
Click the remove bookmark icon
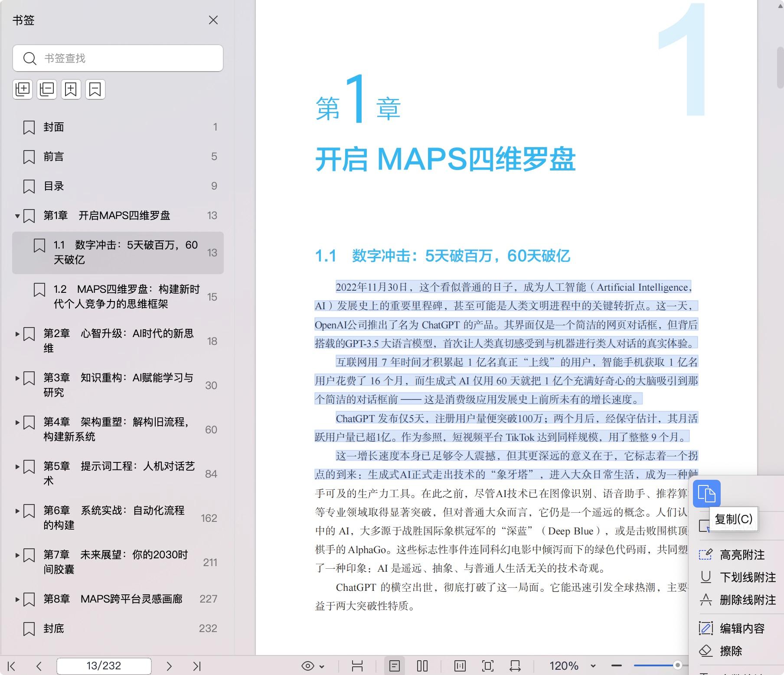(x=95, y=89)
